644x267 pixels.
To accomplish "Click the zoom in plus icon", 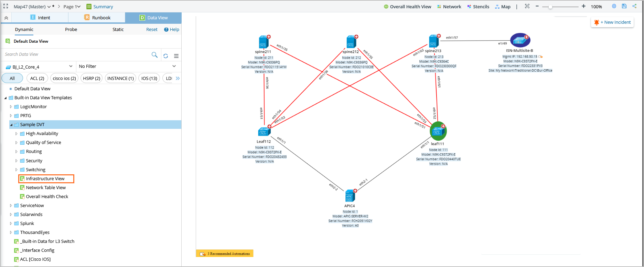I will coord(583,6).
